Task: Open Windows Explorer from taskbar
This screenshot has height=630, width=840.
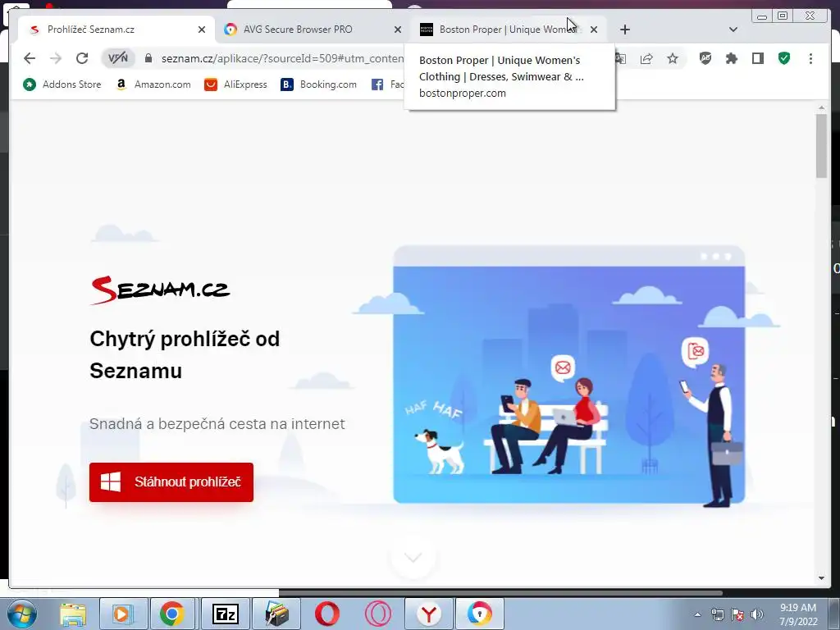Action: pyautogui.click(x=73, y=614)
